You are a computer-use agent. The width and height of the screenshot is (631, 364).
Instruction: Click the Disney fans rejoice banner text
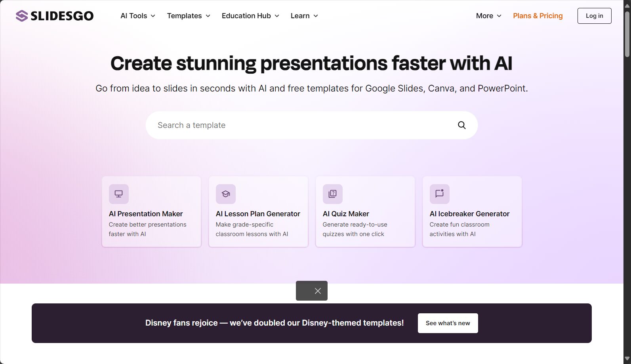(x=275, y=323)
